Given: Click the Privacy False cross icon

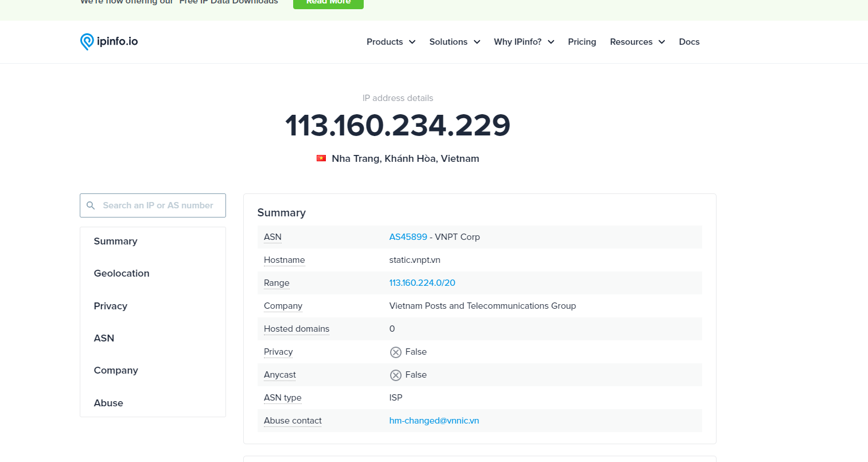Looking at the screenshot, I should (396, 352).
